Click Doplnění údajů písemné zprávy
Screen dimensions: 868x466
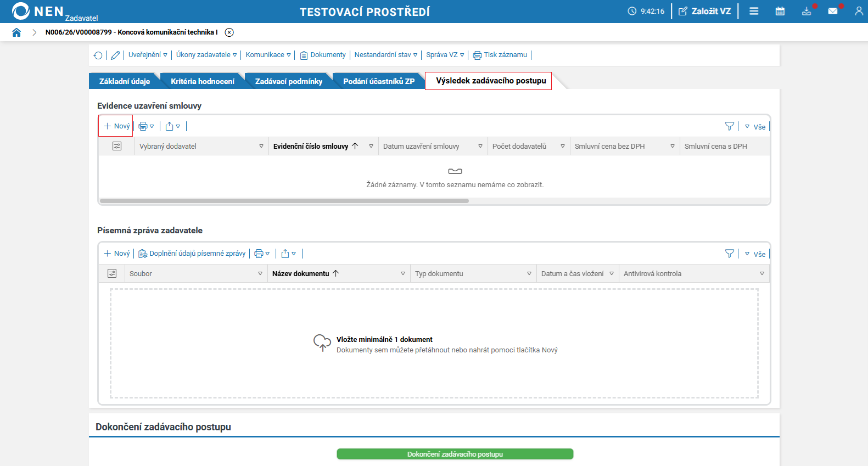pyautogui.click(x=192, y=254)
